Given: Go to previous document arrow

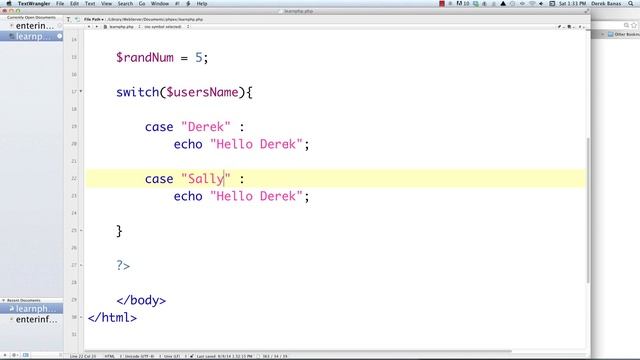Looking at the screenshot, I should coord(89,27).
